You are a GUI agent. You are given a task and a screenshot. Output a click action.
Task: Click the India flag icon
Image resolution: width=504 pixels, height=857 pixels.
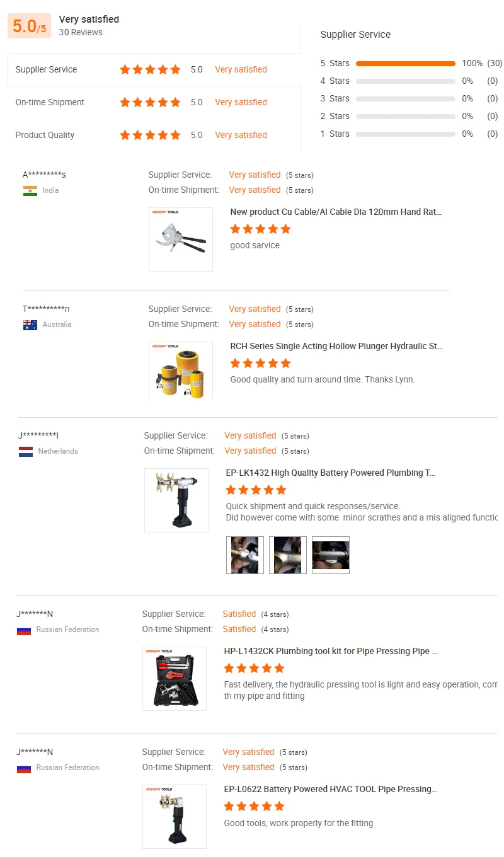coord(30,191)
